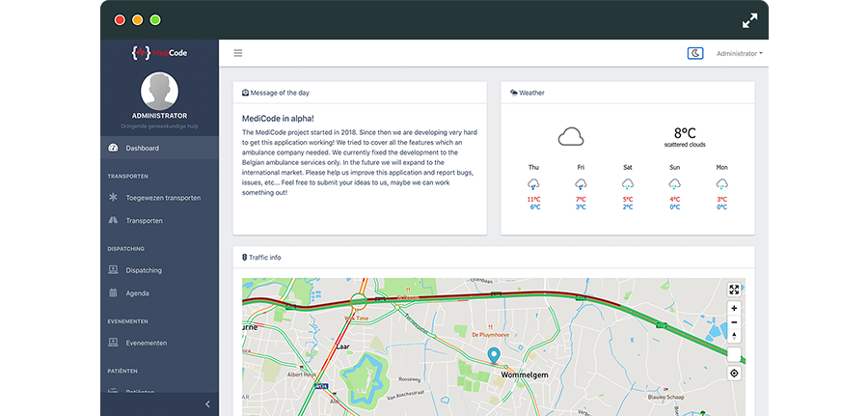The width and height of the screenshot is (868, 416).
Task: Click the DISPATCHING section heading
Action: (126, 249)
